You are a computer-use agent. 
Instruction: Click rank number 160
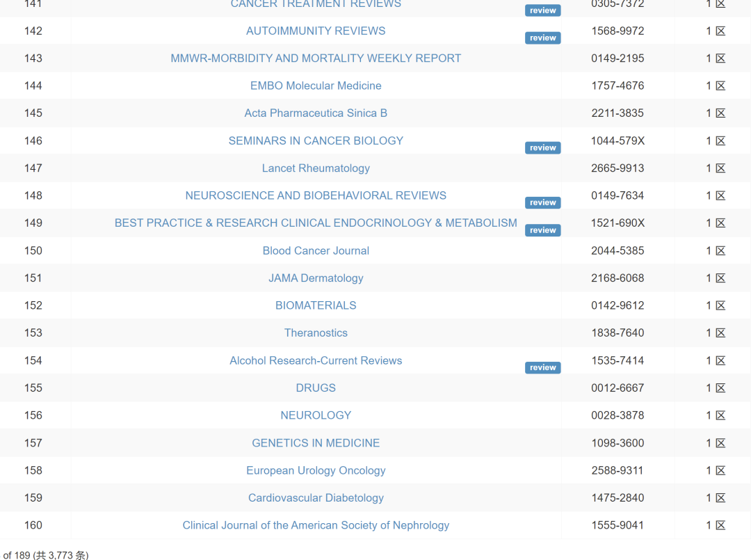tap(33, 525)
